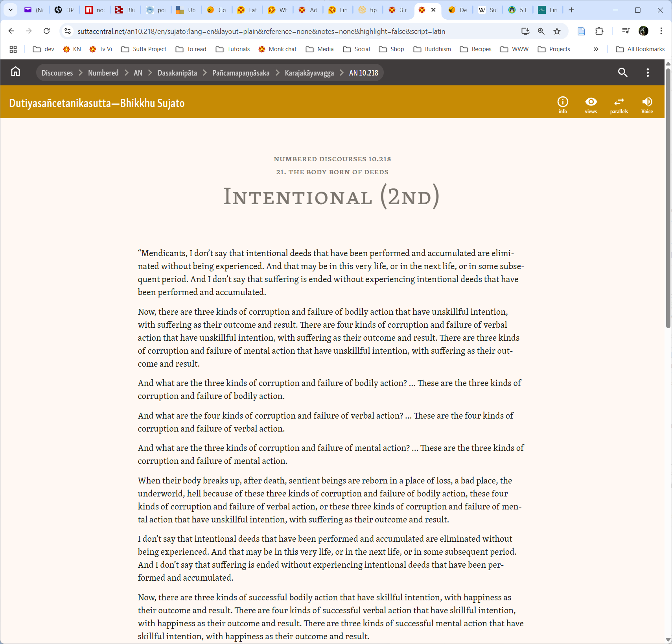Bookmark this page with star
672x644 pixels.
[557, 31]
